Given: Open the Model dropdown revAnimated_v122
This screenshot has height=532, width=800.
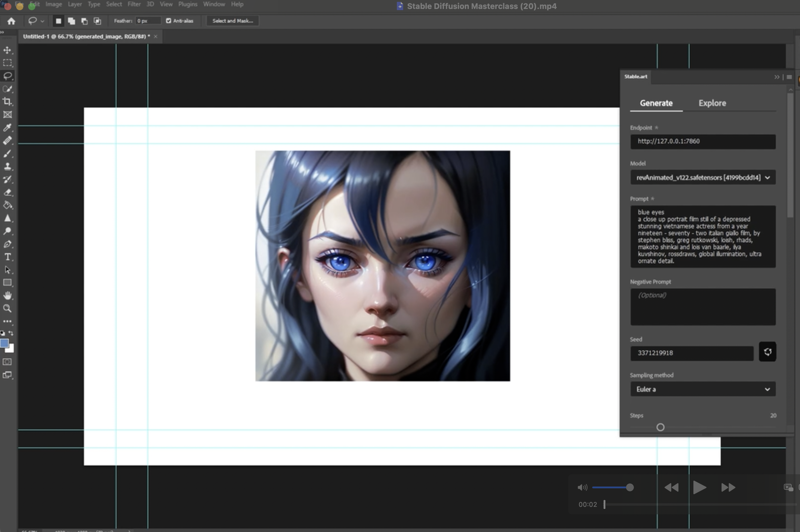Looking at the screenshot, I should (x=703, y=177).
